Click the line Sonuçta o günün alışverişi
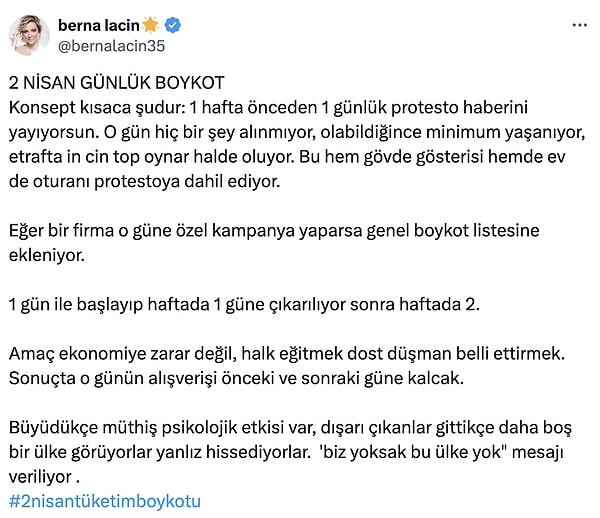 (236, 378)
